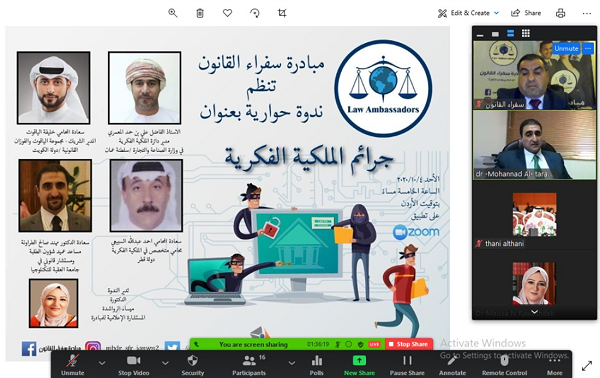Open the blue ellipsis menu on top video
Viewport: 600px width, 378px height.
click(x=588, y=48)
